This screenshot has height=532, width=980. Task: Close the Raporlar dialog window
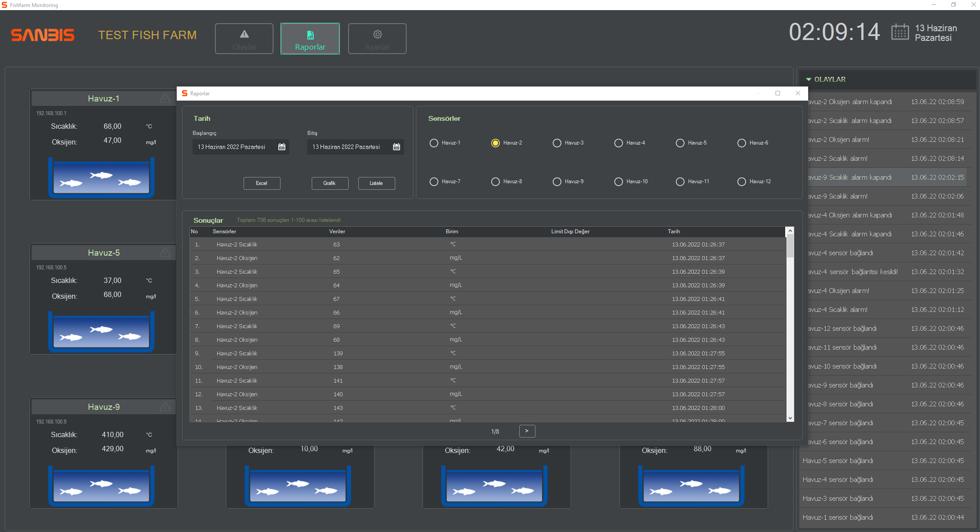(x=798, y=93)
